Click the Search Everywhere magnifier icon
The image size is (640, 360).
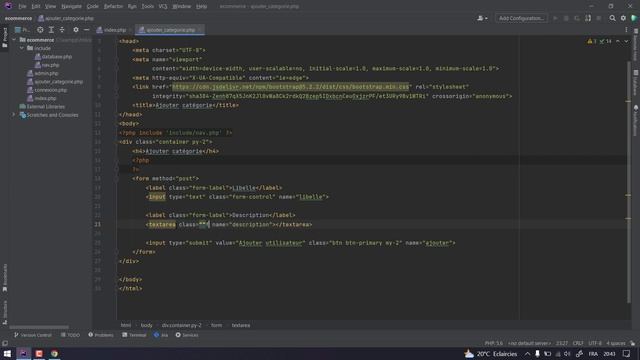click(612, 18)
